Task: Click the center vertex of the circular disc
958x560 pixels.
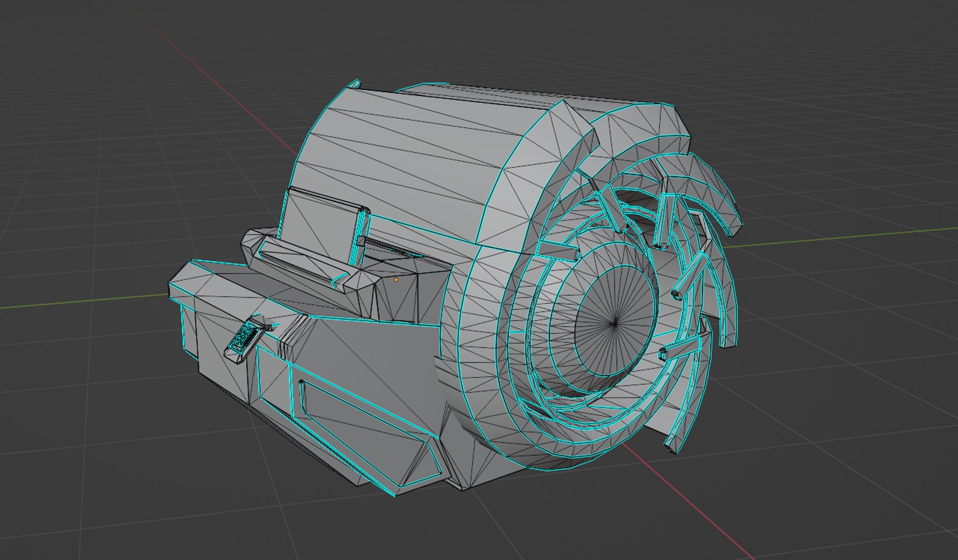Action: pyautogui.click(x=615, y=323)
